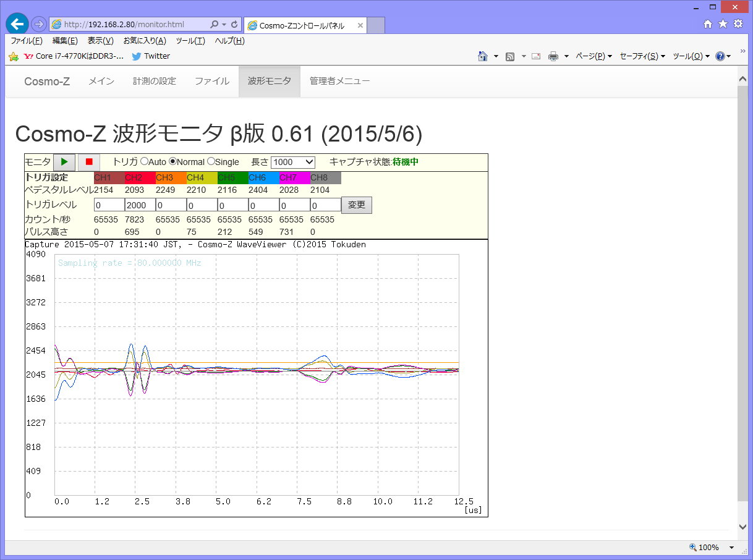This screenshot has width=753, height=560.
Task: Click the refresh icon in address bar
Action: click(234, 25)
